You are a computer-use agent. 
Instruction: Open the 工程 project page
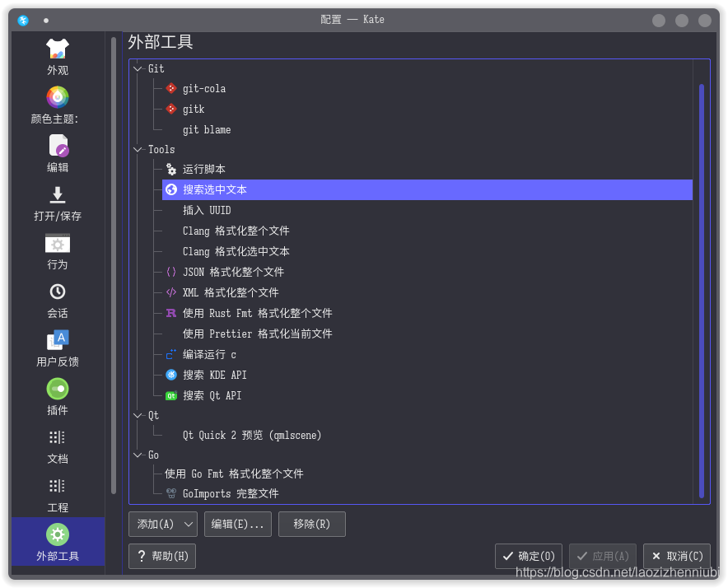click(x=58, y=495)
